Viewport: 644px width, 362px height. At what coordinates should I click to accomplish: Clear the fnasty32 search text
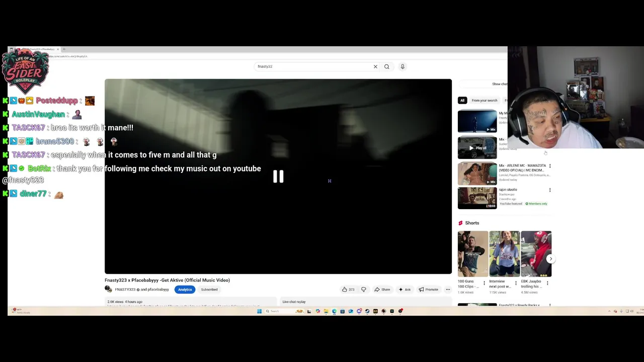click(x=375, y=66)
